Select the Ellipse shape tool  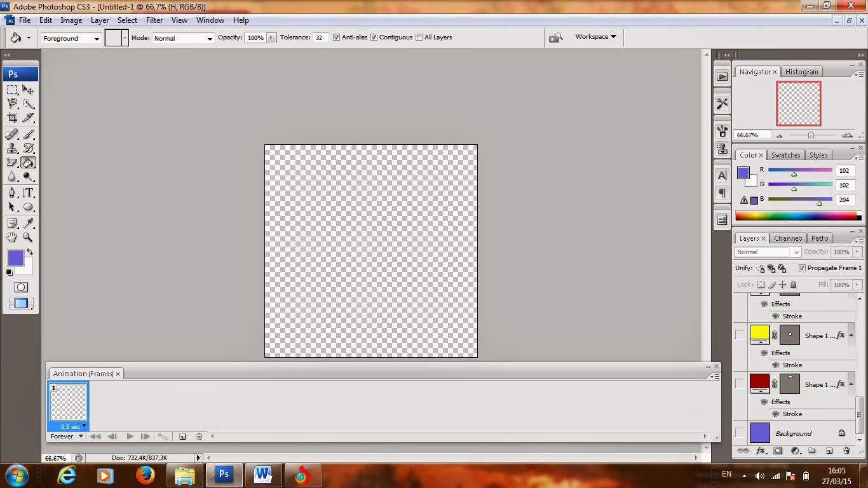click(28, 207)
